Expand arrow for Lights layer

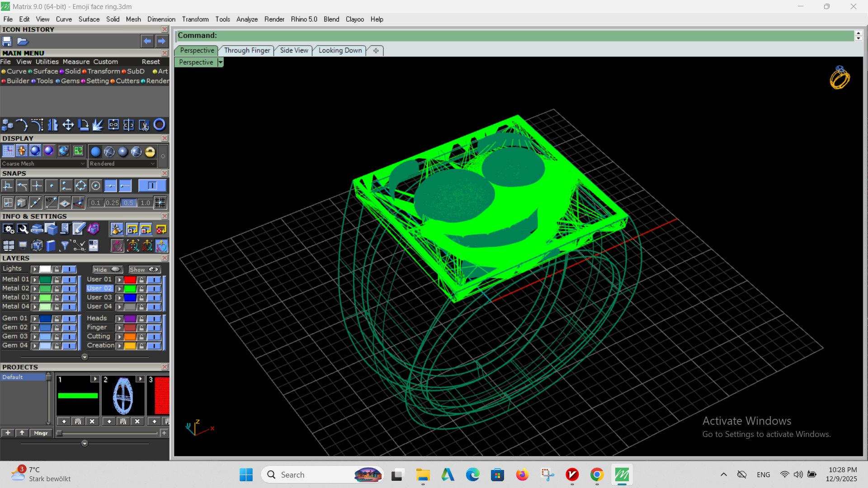click(x=34, y=269)
